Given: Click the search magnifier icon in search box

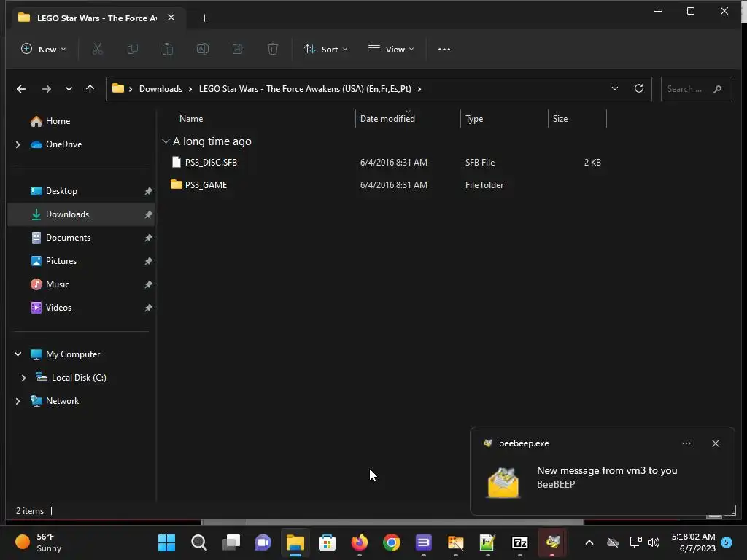Looking at the screenshot, I should pyautogui.click(x=718, y=89).
